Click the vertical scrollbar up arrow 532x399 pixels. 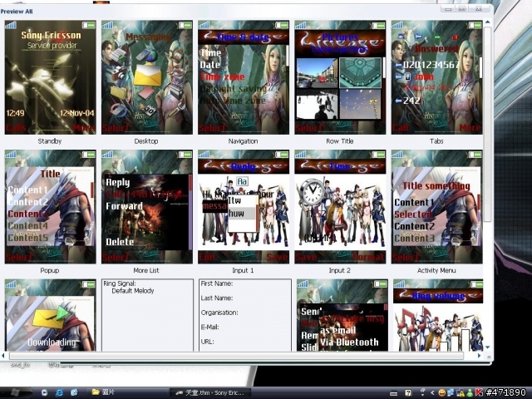(x=488, y=22)
